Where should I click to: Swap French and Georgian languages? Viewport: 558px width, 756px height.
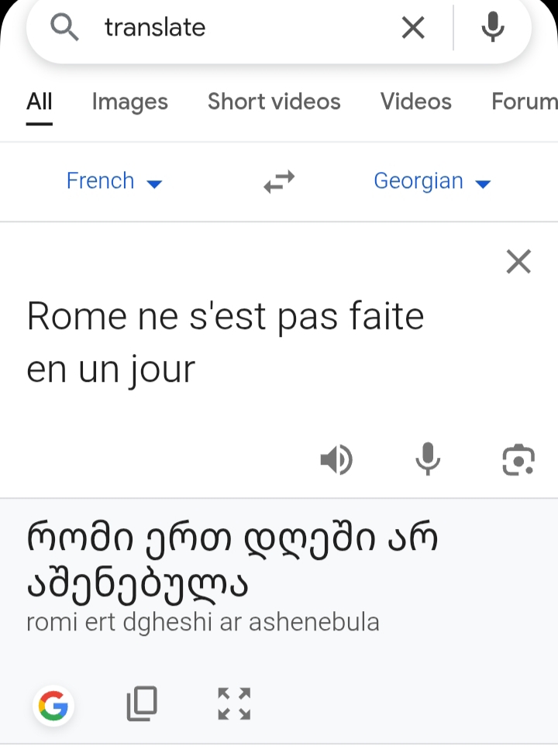[279, 182]
